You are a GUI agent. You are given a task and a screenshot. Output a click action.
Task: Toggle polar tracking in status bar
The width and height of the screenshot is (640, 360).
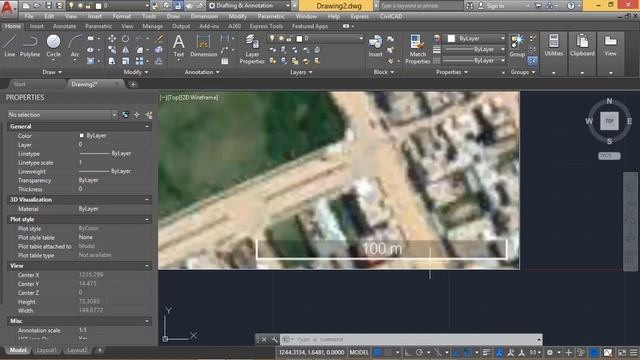tap(419, 352)
